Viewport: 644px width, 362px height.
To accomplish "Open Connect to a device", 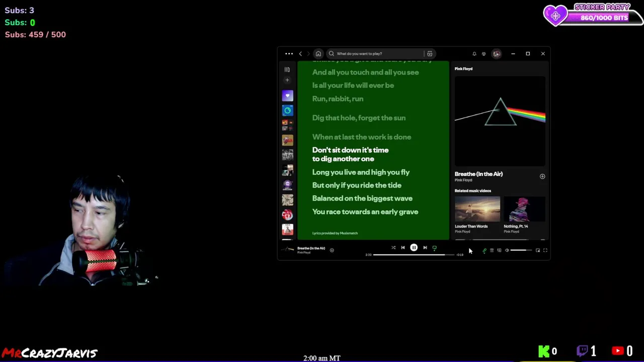I will point(499,250).
